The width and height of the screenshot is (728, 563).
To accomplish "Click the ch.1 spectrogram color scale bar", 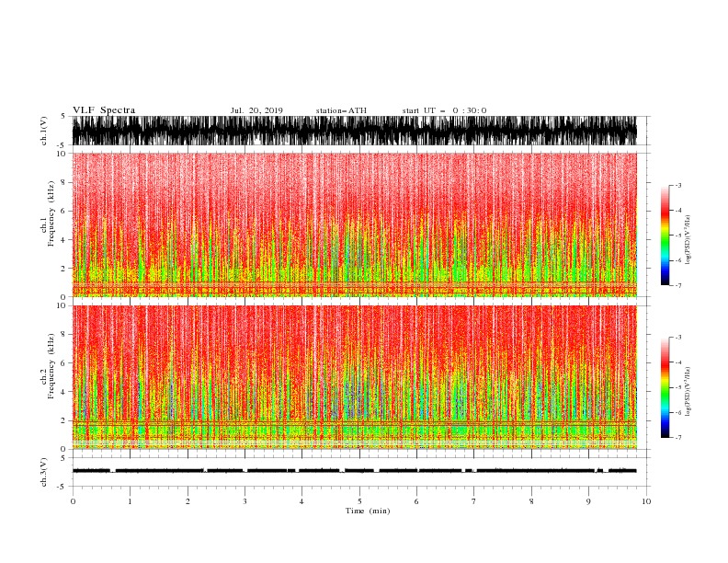I will pos(665,236).
